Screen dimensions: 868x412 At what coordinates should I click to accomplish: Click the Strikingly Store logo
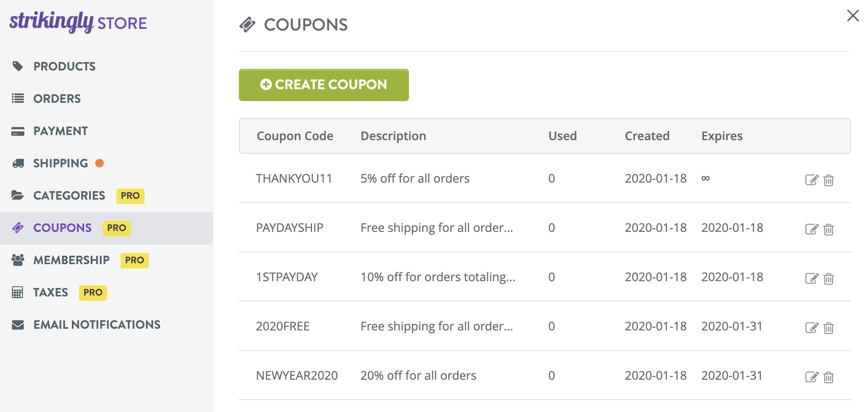point(78,23)
